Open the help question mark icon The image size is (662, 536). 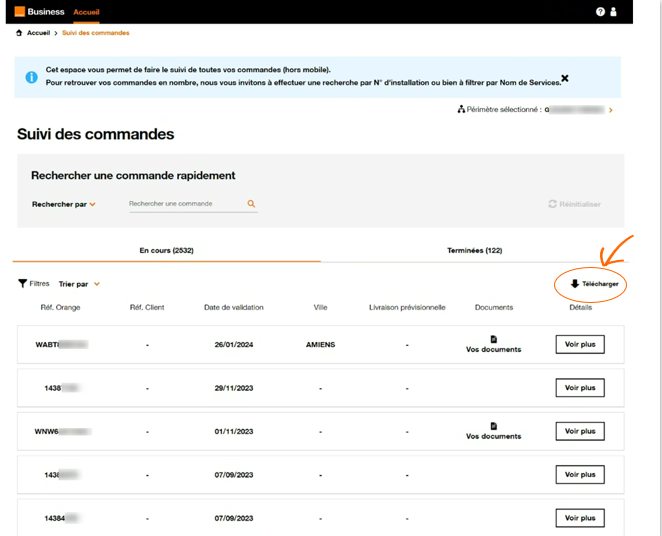point(600,12)
